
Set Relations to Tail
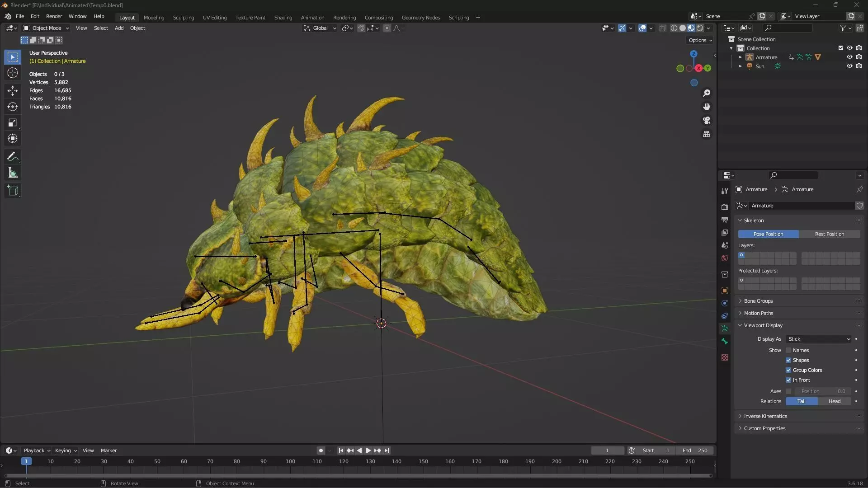801,401
